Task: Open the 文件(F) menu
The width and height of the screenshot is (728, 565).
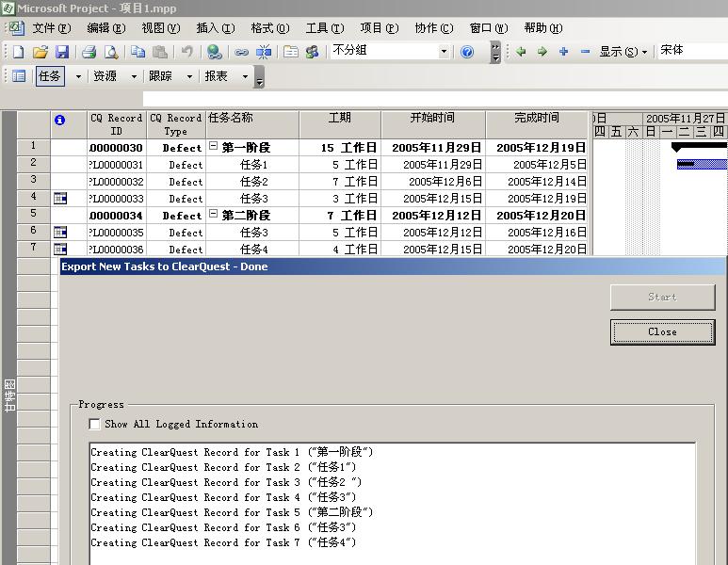Action: [52, 28]
